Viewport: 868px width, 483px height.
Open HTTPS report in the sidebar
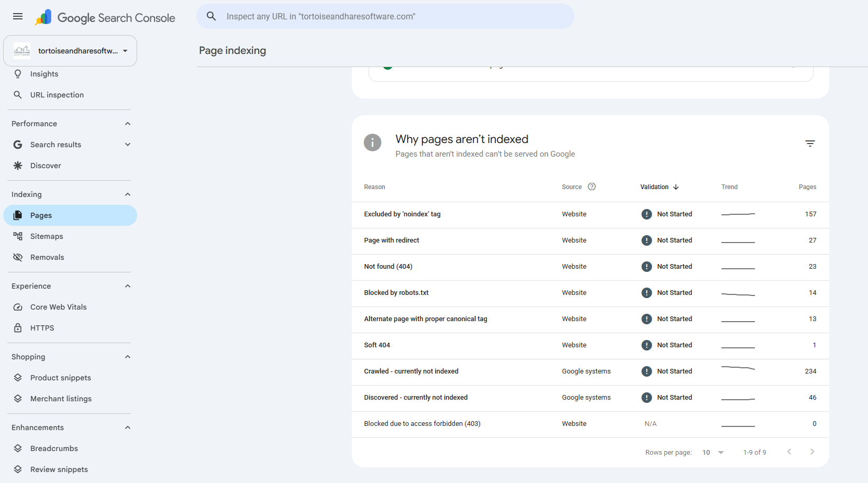(x=70, y=328)
